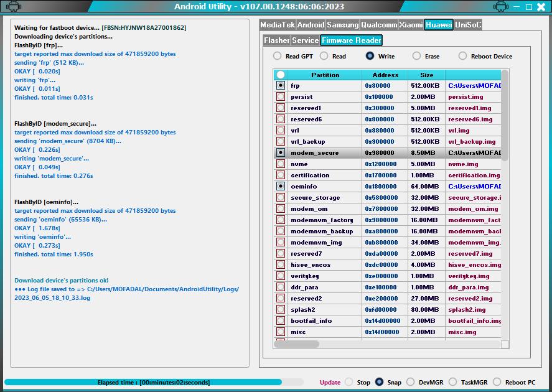Check the bootfail_info partition checkbox
Screen dimensions: 552x392
point(281,320)
